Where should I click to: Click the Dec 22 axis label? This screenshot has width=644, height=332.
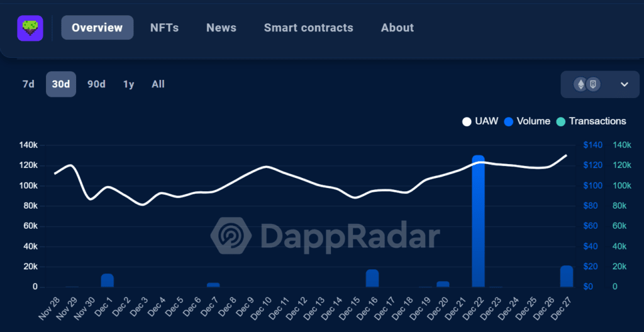point(473,307)
